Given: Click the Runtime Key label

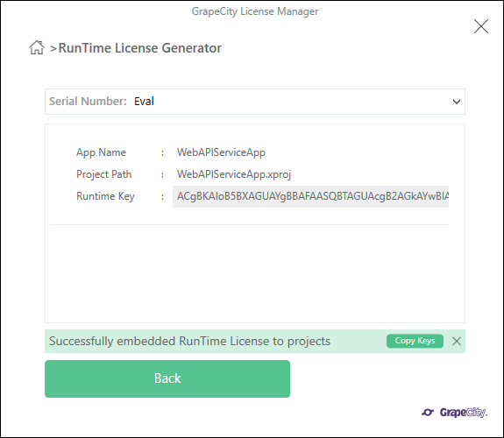Looking at the screenshot, I should point(105,196).
